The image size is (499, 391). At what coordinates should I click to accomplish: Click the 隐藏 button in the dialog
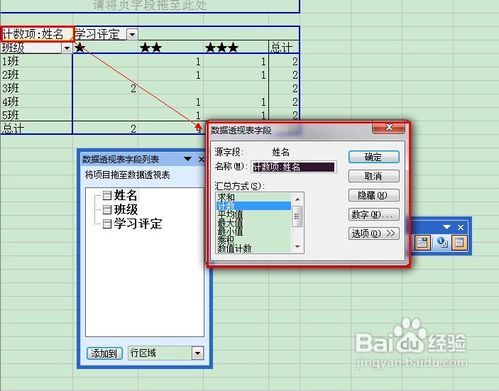point(374,195)
